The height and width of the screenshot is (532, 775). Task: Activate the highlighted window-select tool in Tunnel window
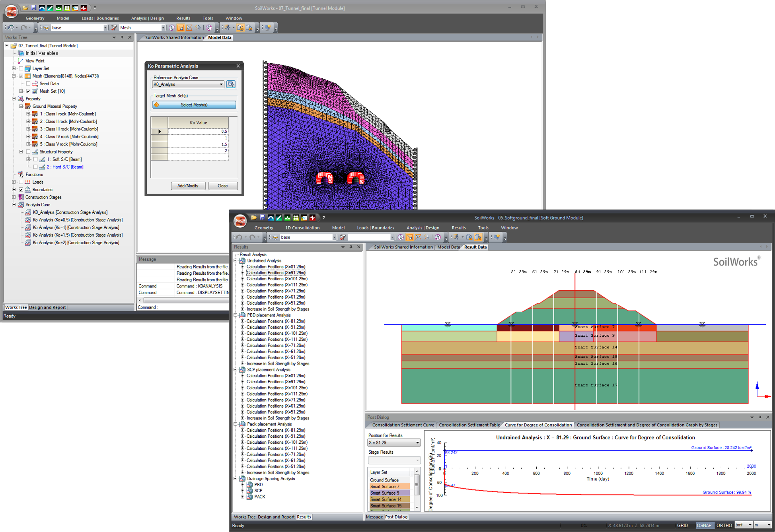[181, 27]
